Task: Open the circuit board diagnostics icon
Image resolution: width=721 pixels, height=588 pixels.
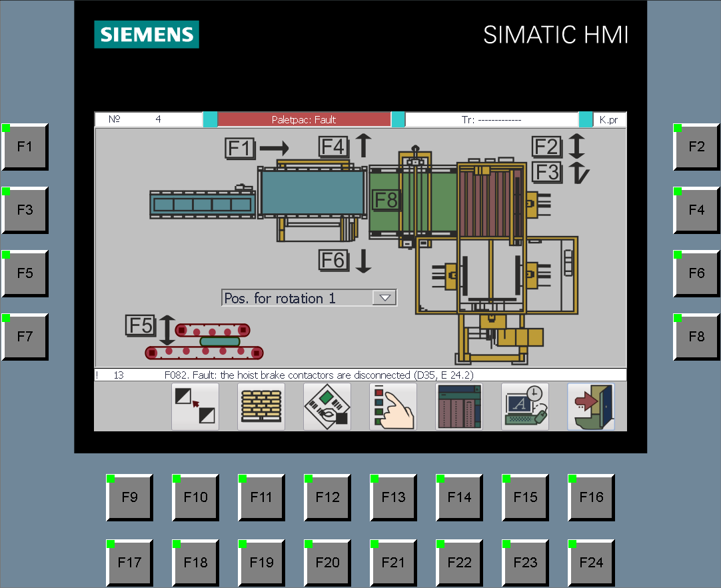Action: coord(327,407)
